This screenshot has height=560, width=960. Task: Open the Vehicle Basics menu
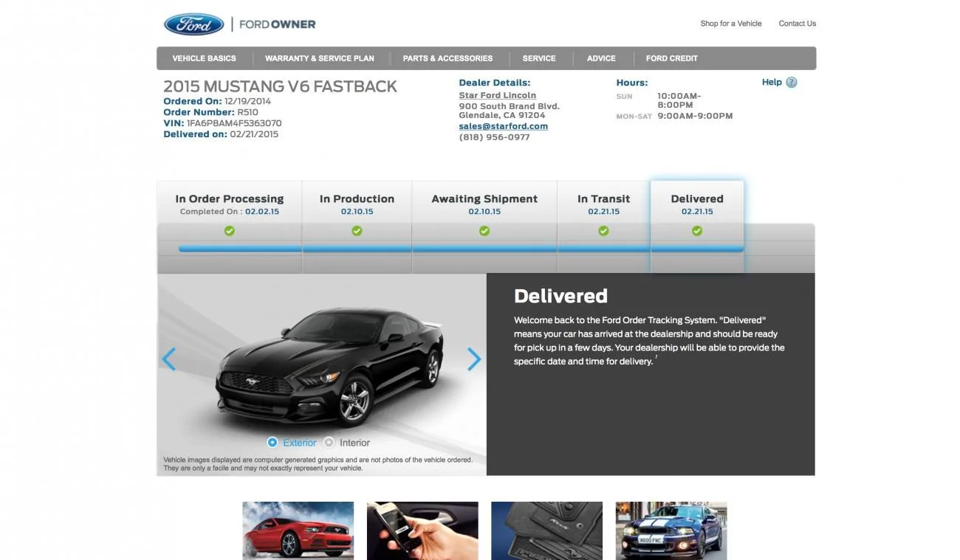point(205,58)
